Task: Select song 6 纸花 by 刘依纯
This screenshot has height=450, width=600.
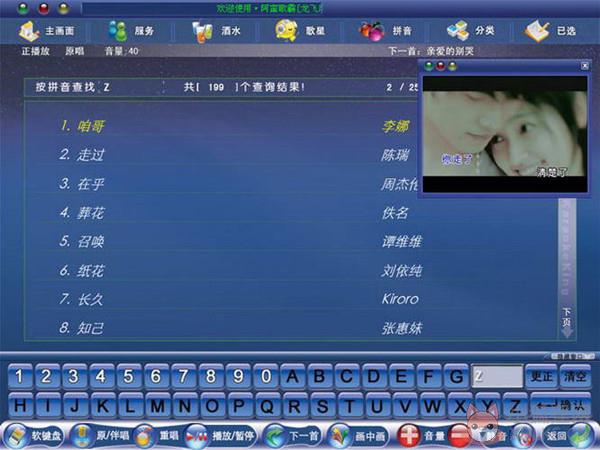Action: 291,271
